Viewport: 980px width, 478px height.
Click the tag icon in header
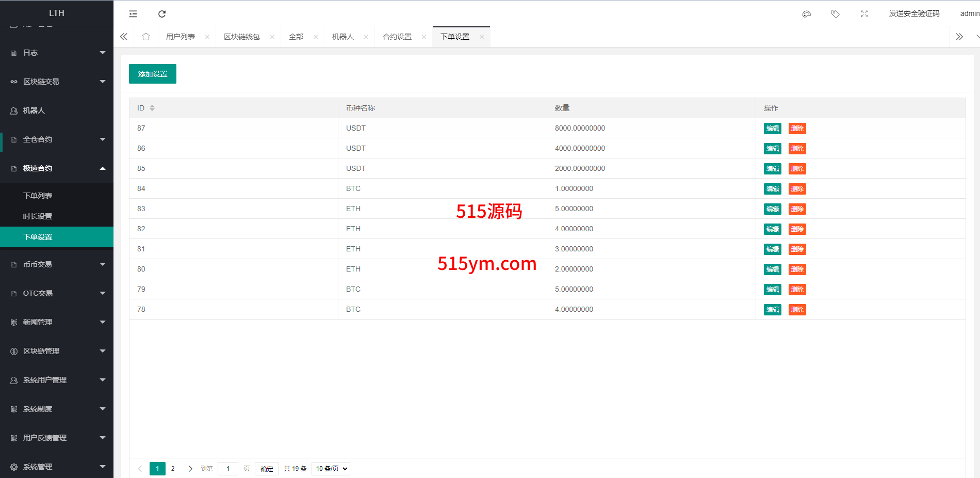836,14
